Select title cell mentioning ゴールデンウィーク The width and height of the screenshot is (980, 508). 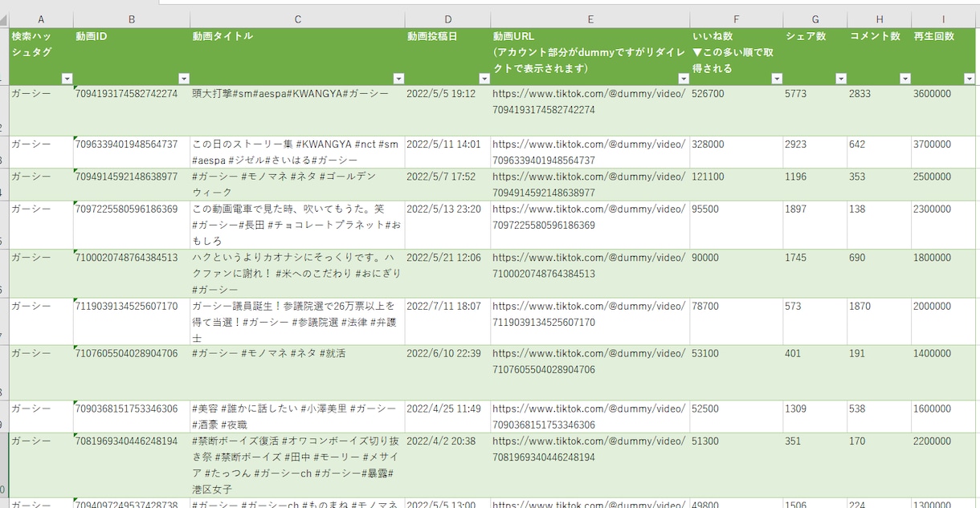(298, 185)
